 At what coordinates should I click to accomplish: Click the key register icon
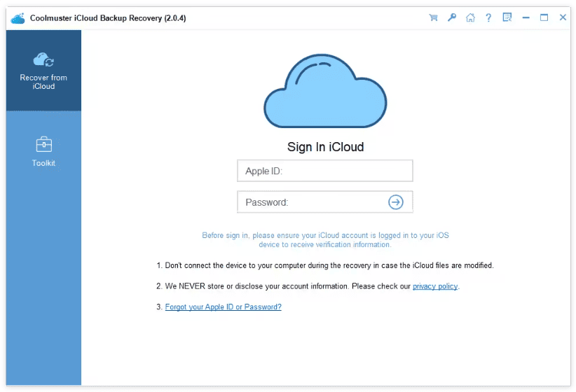pos(451,17)
